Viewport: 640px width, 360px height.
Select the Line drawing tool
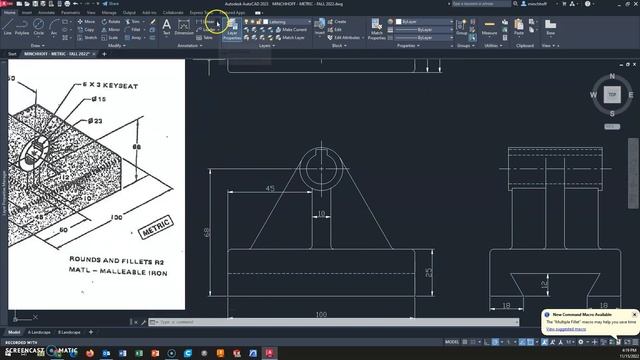(x=7, y=26)
